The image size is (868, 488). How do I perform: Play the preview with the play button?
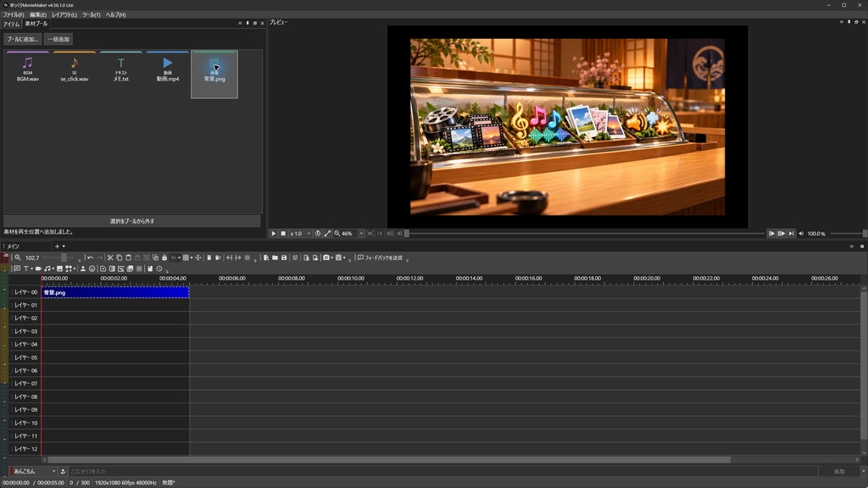(x=273, y=234)
